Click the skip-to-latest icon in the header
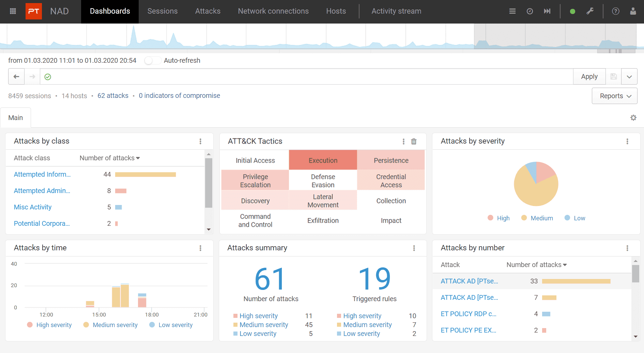Viewport: 644px width, 353px height. click(x=547, y=11)
